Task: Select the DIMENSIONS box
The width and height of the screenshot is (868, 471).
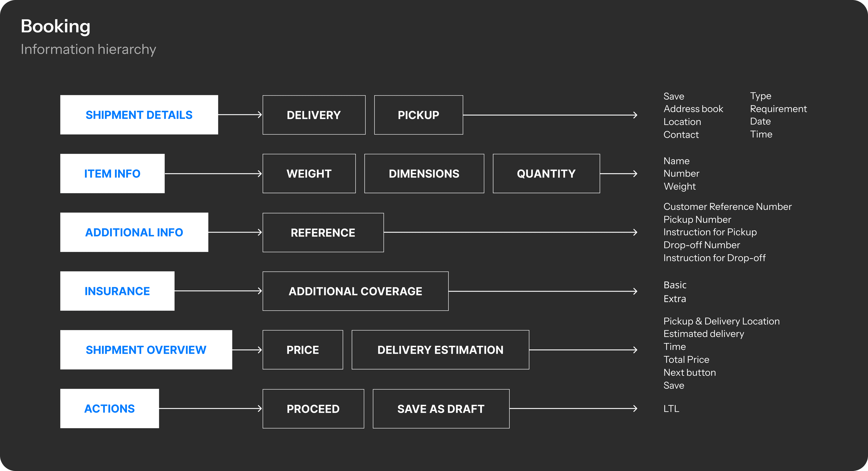Action: pos(424,174)
